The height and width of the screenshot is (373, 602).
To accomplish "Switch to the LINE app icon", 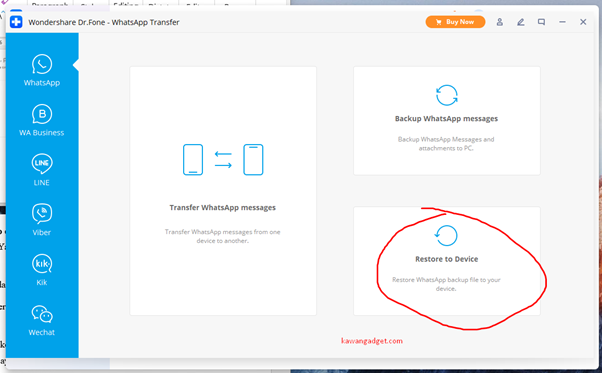I will pos(42,163).
